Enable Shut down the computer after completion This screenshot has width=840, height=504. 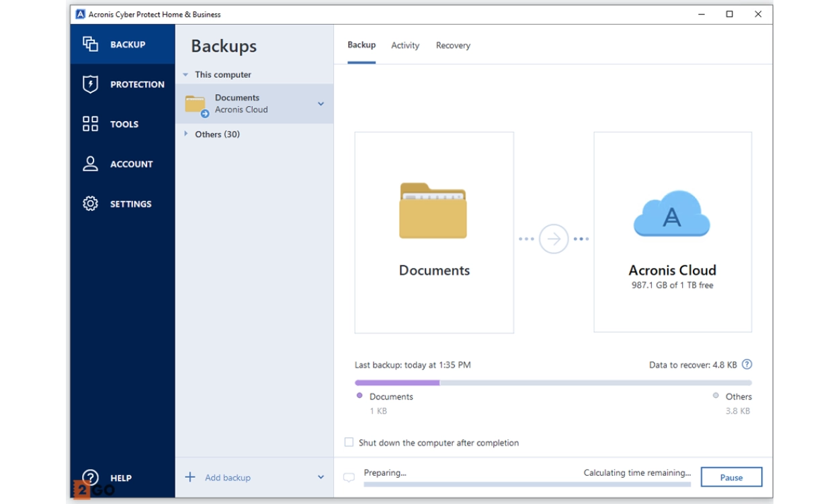coord(349,442)
